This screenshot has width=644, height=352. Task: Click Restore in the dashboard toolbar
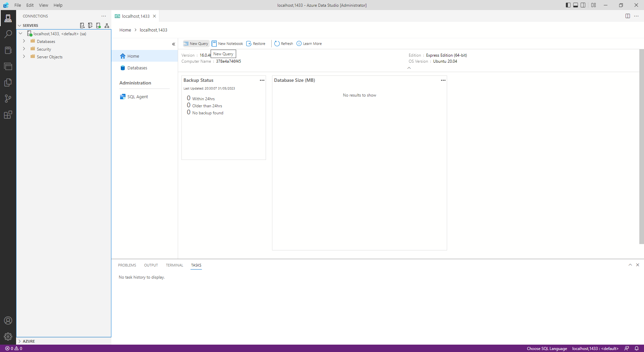pyautogui.click(x=256, y=44)
